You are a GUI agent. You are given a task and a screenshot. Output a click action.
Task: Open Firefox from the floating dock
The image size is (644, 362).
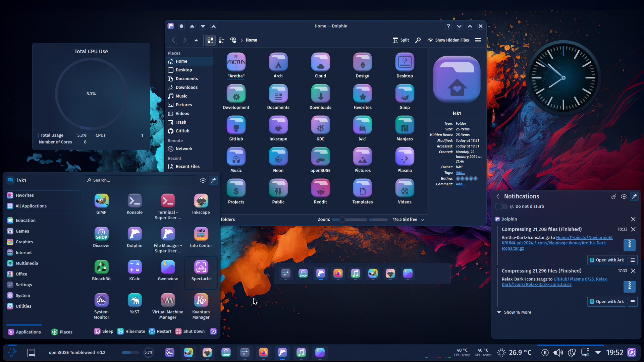(338, 274)
